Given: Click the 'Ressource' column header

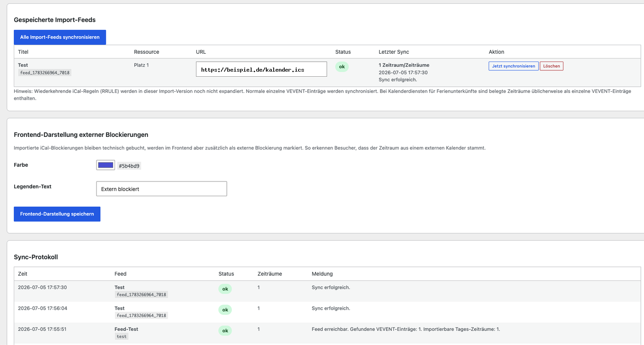Looking at the screenshot, I should coord(146,52).
